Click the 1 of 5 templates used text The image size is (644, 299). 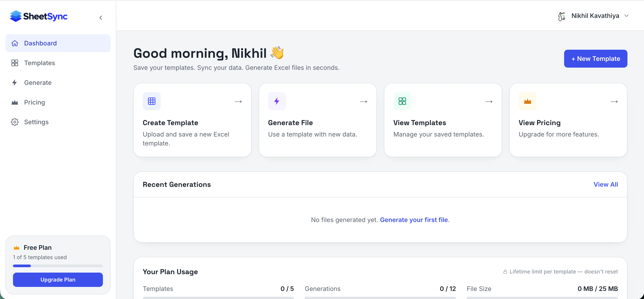[40, 258]
